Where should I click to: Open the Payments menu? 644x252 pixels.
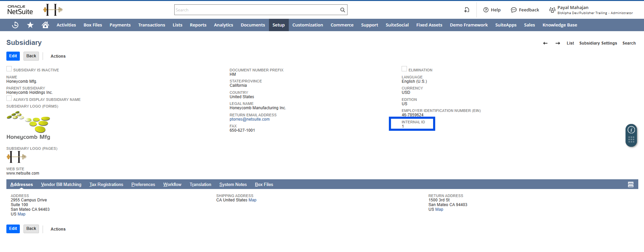tap(120, 25)
